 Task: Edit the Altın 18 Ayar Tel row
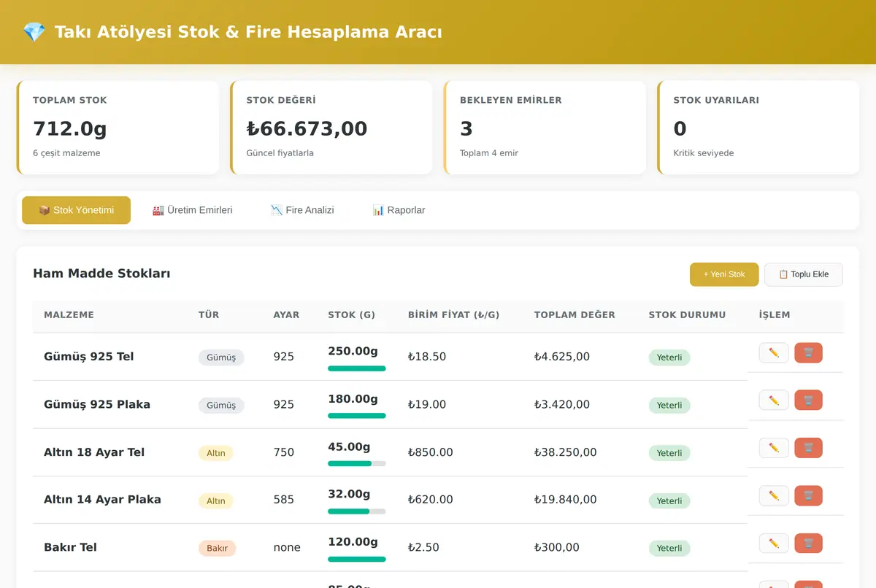(x=774, y=448)
